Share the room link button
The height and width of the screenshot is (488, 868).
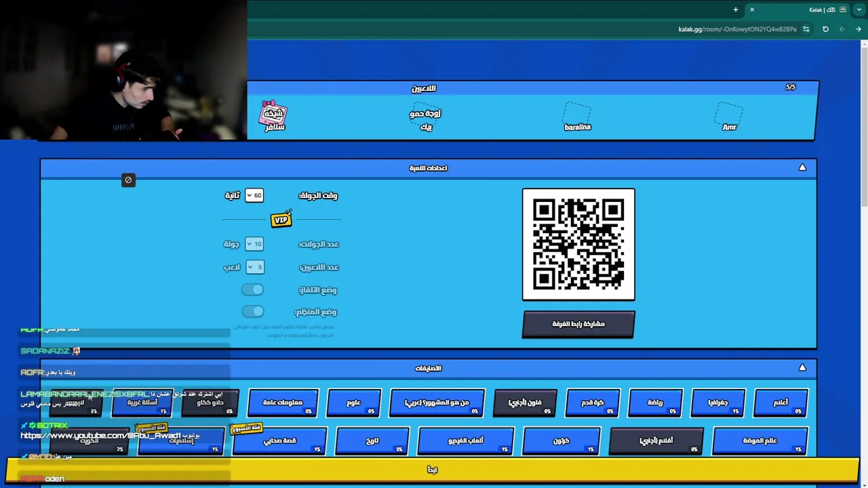[x=578, y=324]
